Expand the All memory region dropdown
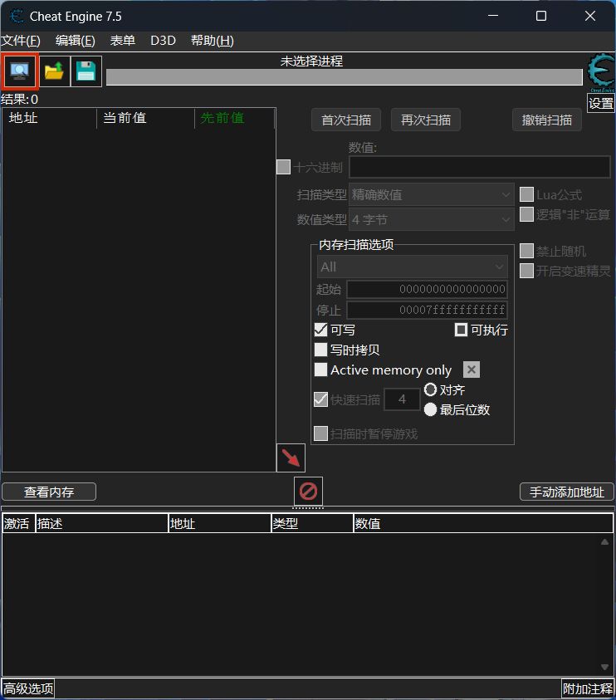Image resolution: width=616 pixels, height=700 pixels. pyautogui.click(x=412, y=267)
